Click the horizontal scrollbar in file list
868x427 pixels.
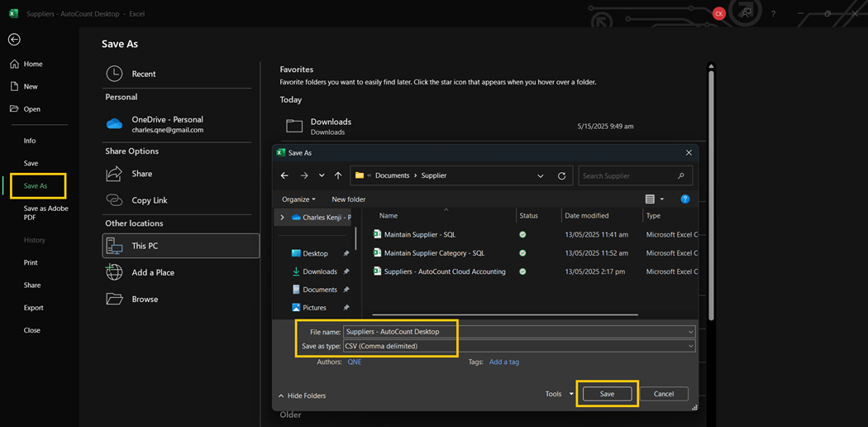(x=505, y=315)
